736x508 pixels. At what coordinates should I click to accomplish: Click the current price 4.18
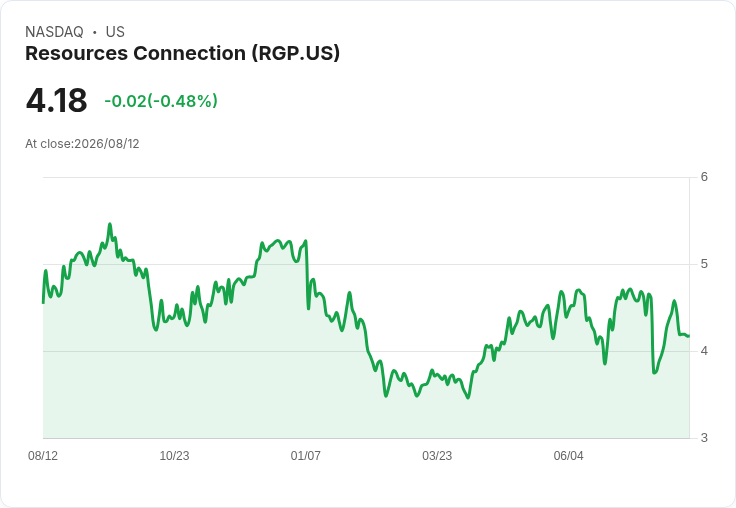56,100
